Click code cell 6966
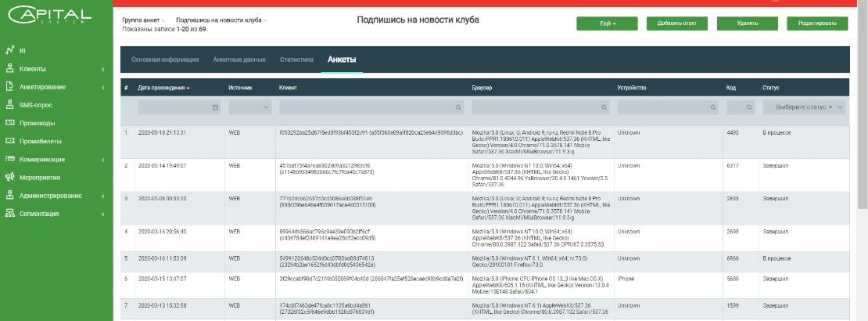Screen dimensions: 868x321 (x=733, y=258)
